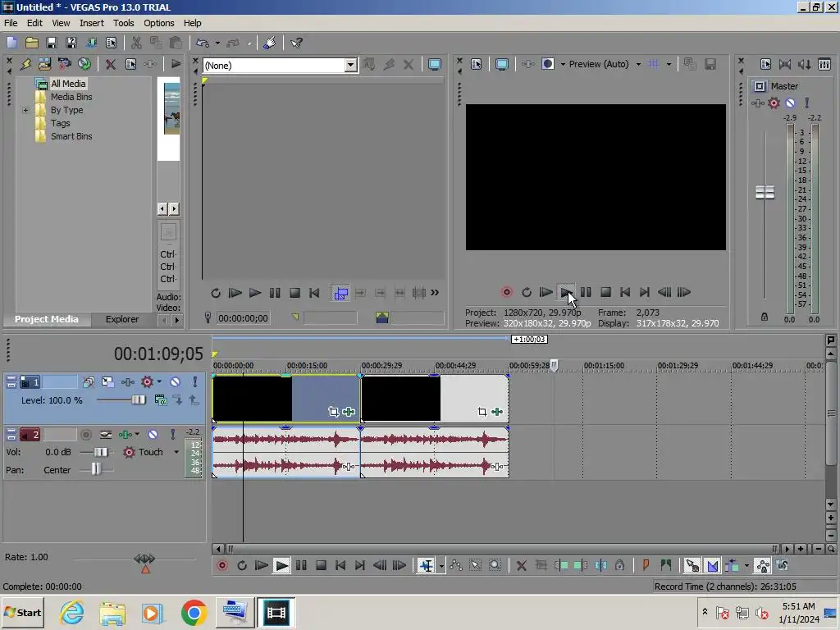The image size is (840, 630).
Task: Open Internet Explorer from the taskbar
Action: (72, 612)
